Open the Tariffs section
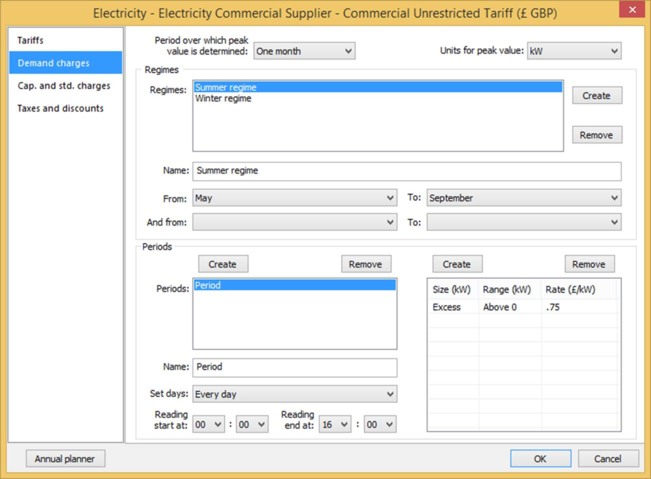651x479 pixels. coord(31,40)
